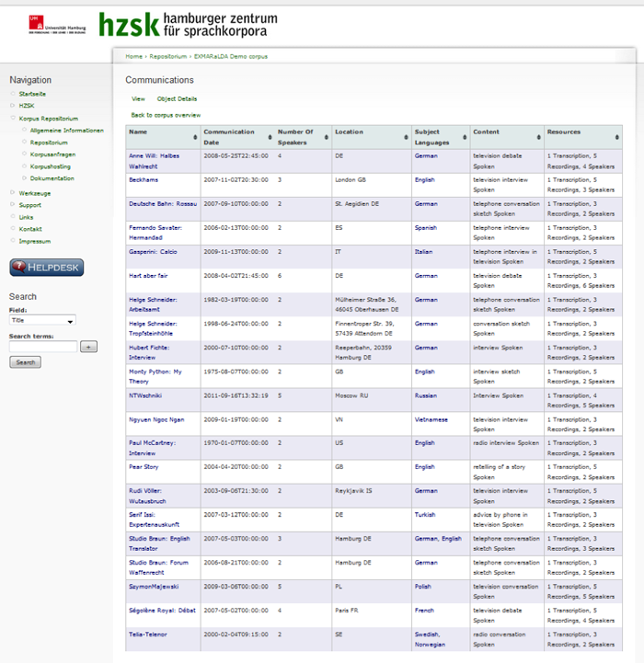Sort by Subject Languages column arrows
The image size is (644, 663).
[x=465, y=137]
